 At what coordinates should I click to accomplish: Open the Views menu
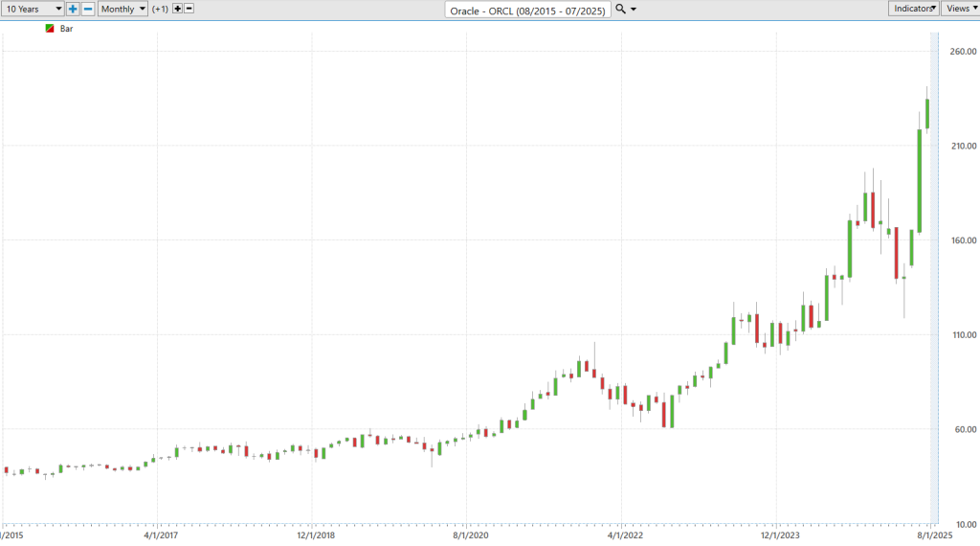[x=961, y=8]
